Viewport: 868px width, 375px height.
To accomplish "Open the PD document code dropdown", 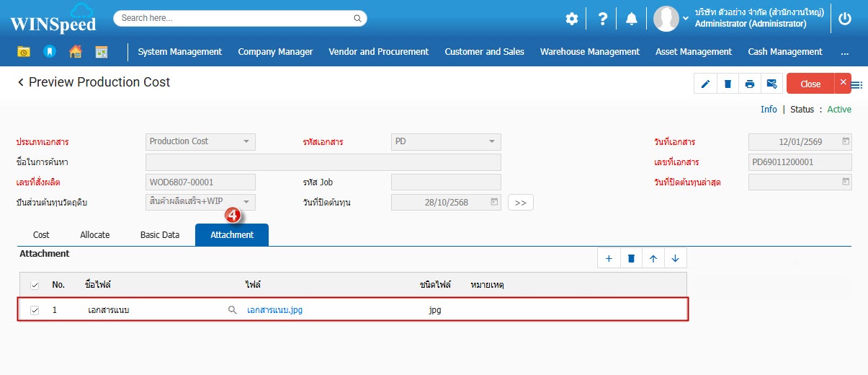I will [x=491, y=141].
